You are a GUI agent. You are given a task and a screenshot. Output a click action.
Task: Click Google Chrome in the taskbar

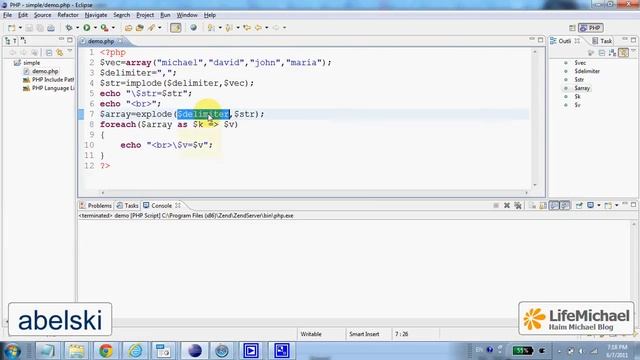[x=106, y=351]
